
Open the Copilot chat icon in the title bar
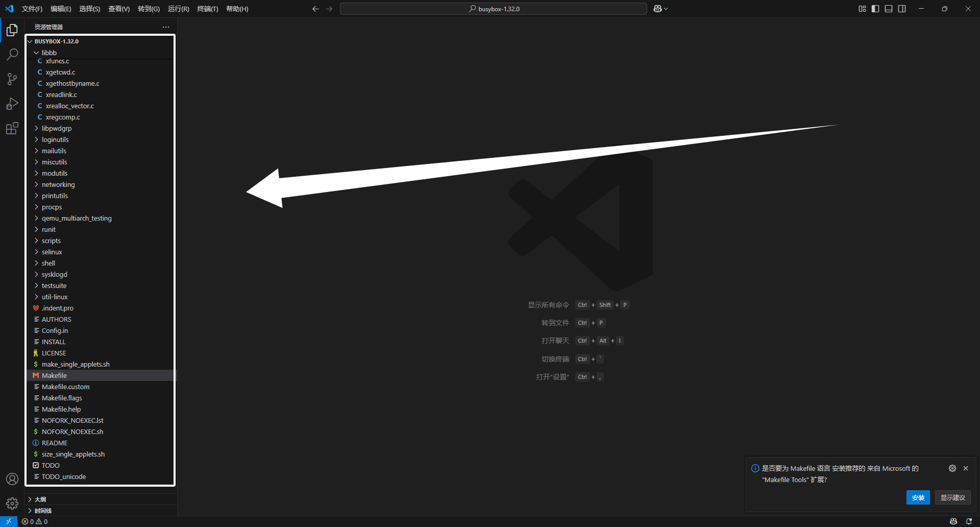[x=658, y=9]
